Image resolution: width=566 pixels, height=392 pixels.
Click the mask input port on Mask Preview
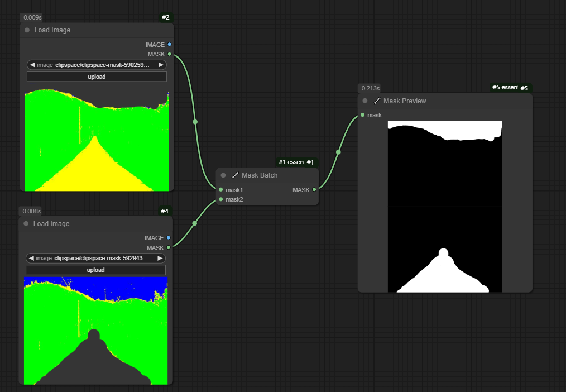pyautogui.click(x=363, y=115)
